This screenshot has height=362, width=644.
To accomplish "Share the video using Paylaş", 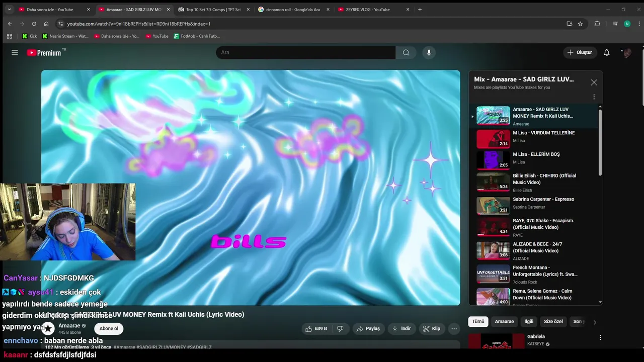I will point(368,329).
